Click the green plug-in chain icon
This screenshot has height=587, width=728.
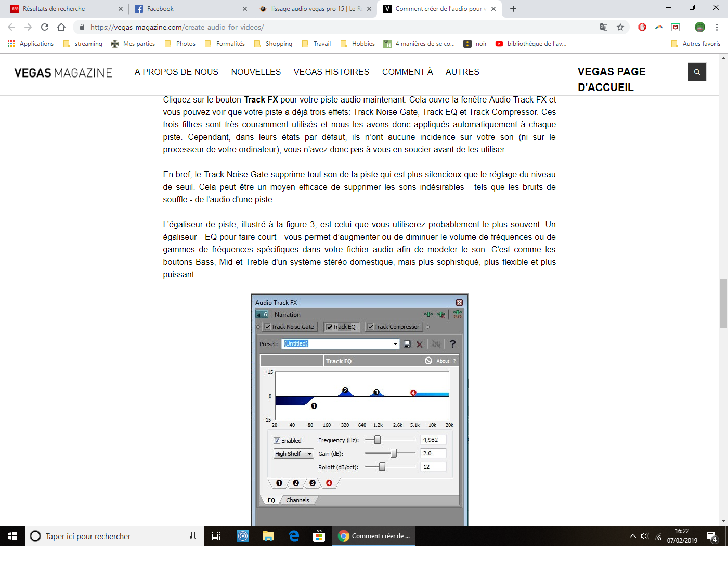pos(428,314)
